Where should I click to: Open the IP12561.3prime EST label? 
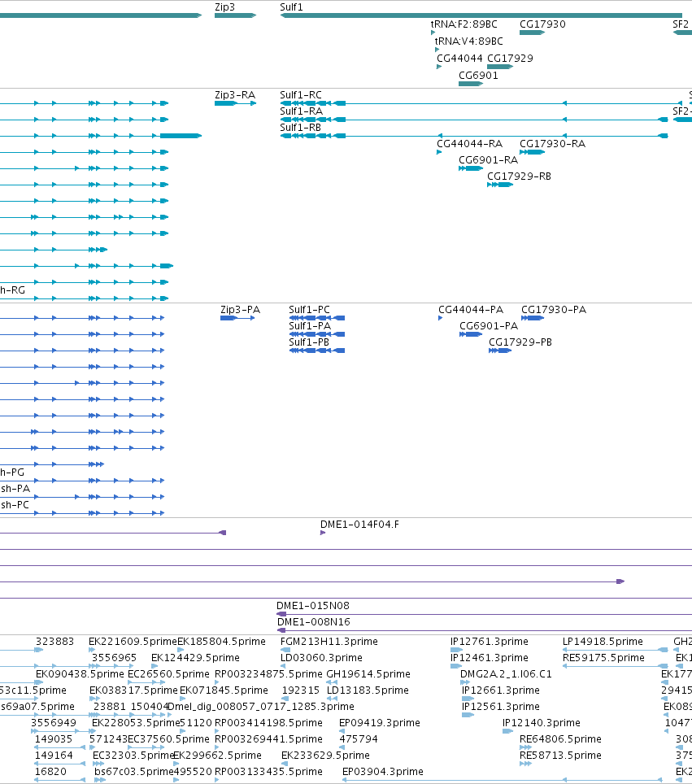coord(500,706)
